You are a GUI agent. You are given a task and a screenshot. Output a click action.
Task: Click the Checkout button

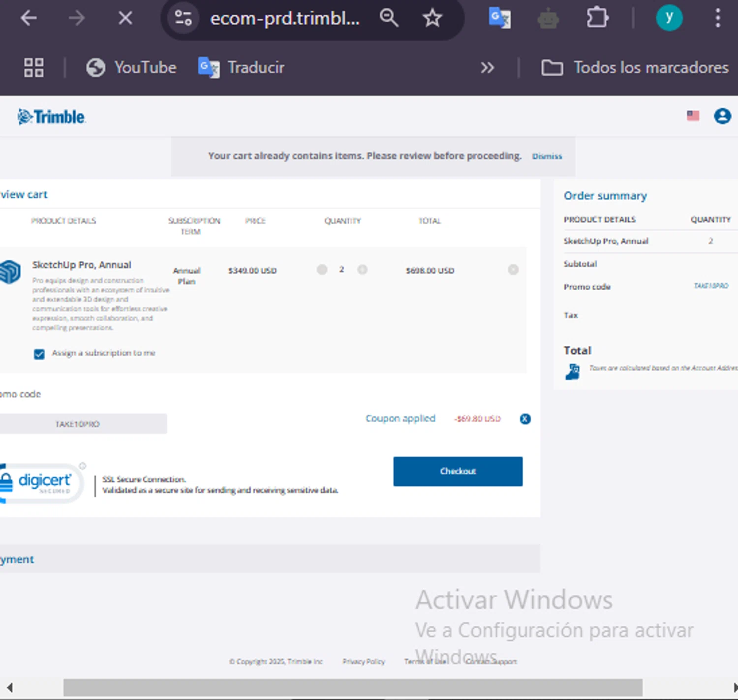coord(458,471)
